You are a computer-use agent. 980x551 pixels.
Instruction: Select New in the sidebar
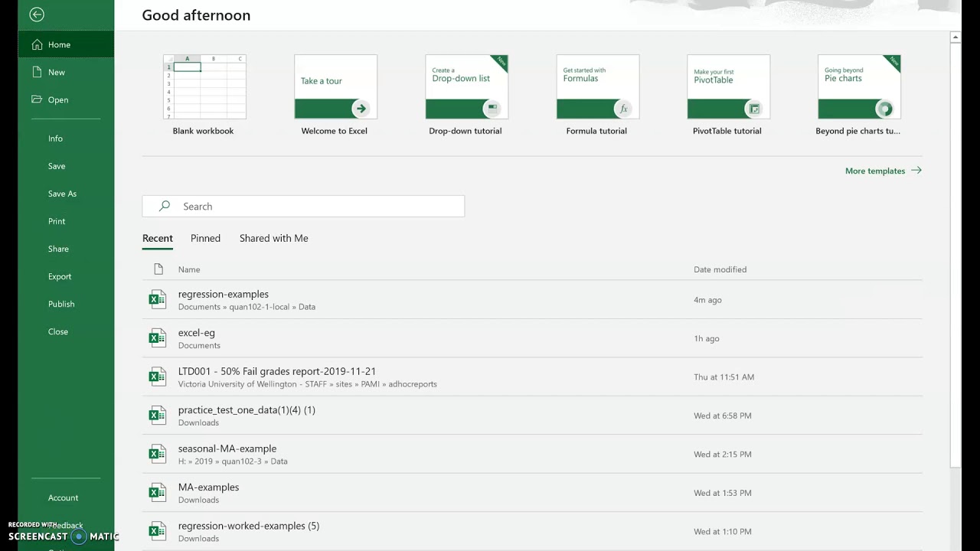[67, 72]
